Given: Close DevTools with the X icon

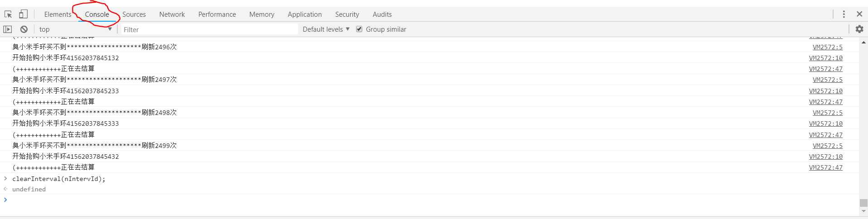Looking at the screenshot, I should coord(859,14).
